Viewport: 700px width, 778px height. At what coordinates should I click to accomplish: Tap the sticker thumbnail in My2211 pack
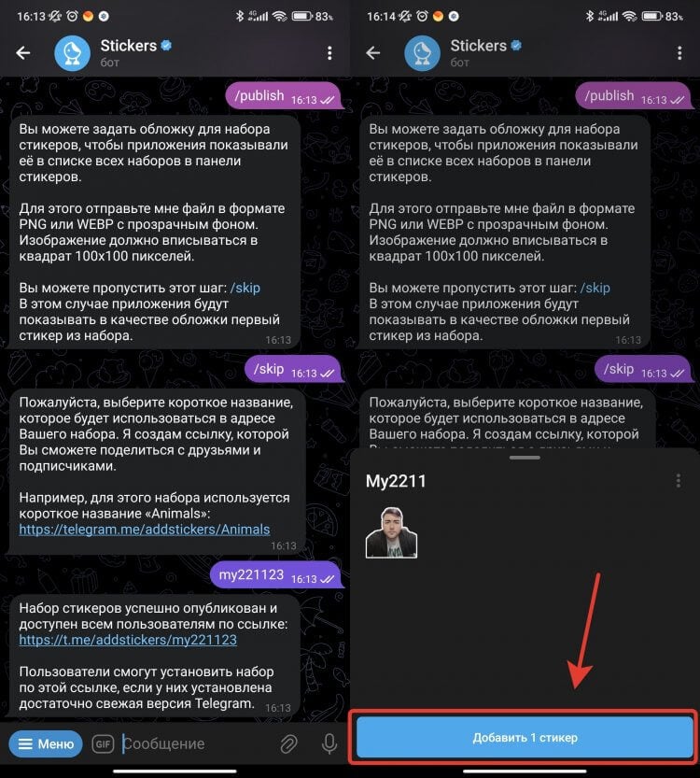pos(392,533)
